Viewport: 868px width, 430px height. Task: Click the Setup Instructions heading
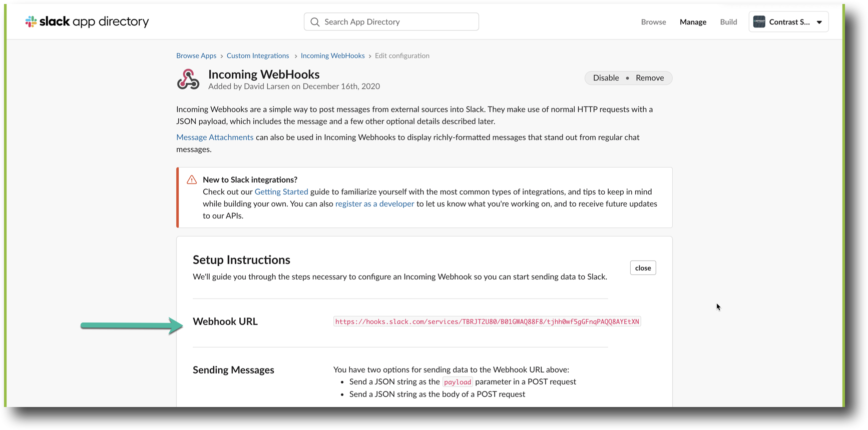click(241, 260)
